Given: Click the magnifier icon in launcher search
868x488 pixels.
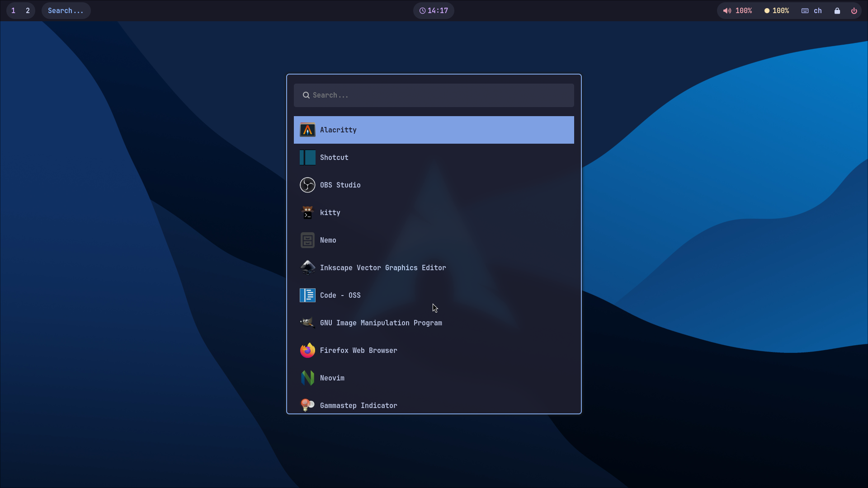Looking at the screenshot, I should (306, 95).
